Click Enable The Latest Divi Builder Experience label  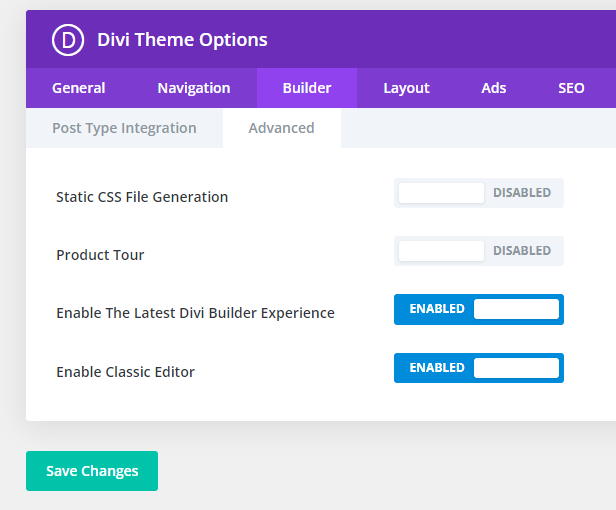click(x=195, y=313)
